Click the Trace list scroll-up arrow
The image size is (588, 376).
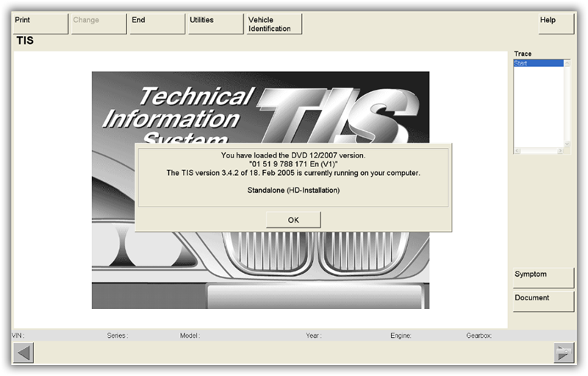[x=567, y=63]
